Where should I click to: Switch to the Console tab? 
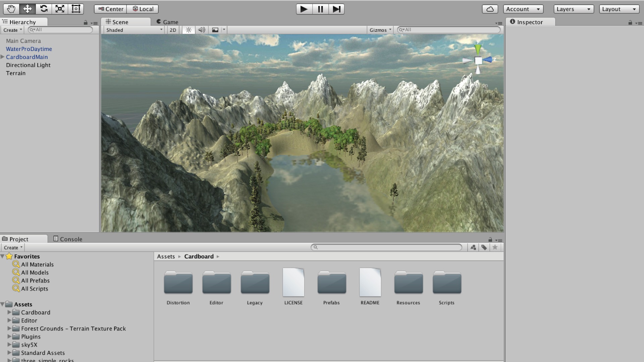coord(68,239)
